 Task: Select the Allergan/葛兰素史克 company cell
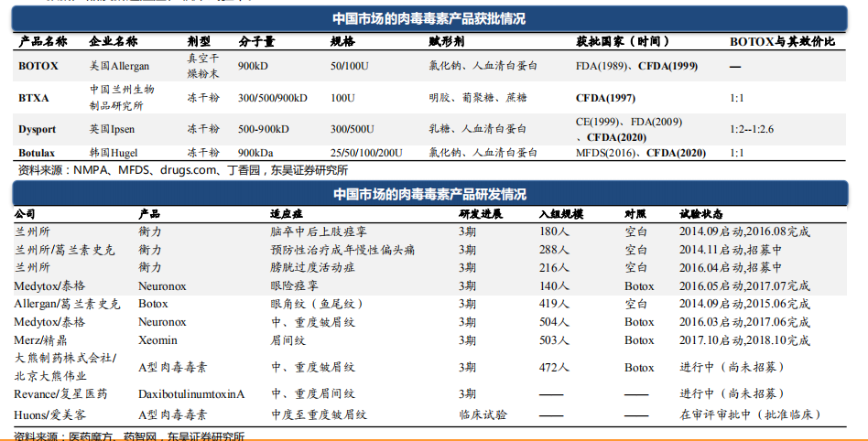click(67, 303)
